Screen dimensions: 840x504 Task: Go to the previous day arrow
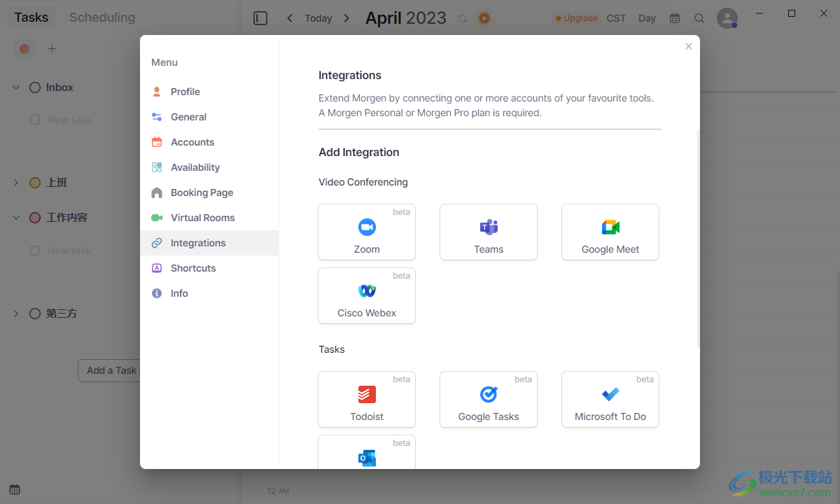pos(290,18)
